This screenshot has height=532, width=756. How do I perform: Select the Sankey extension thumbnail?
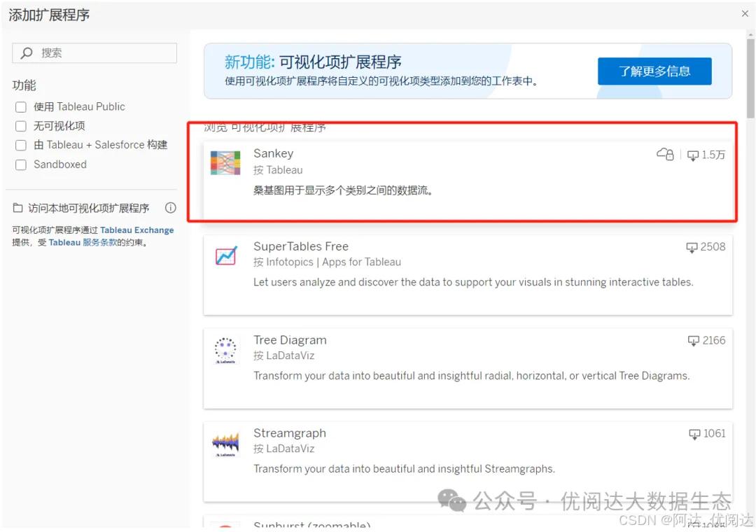pyautogui.click(x=225, y=163)
